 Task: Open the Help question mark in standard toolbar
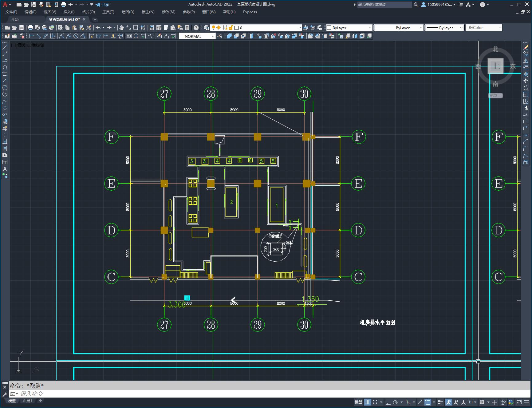(x=196, y=28)
